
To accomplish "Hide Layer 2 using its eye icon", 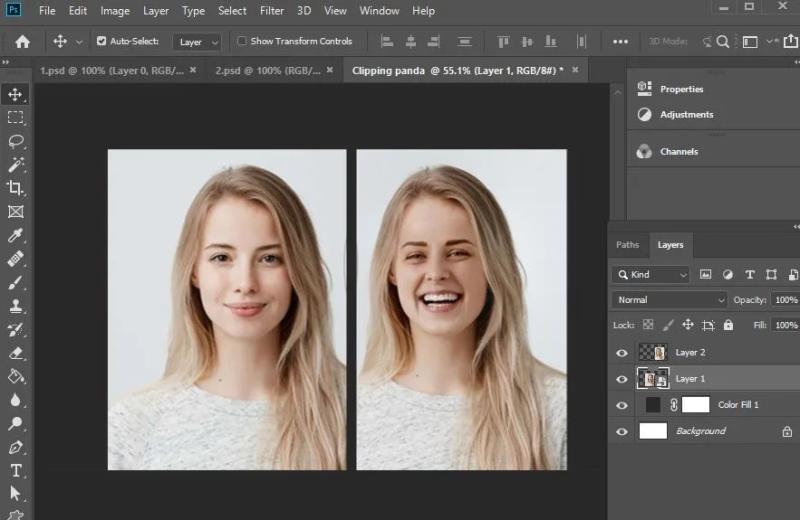I will pos(622,353).
